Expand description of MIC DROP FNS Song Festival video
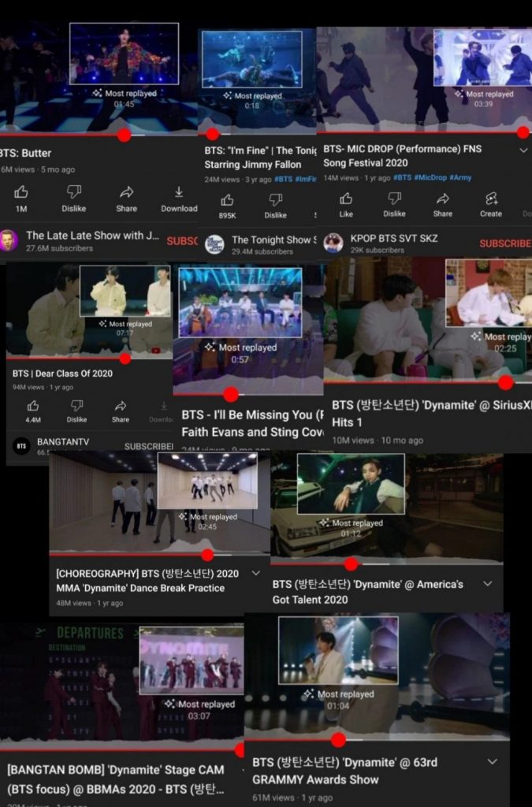This screenshot has width=532, height=807. click(523, 149)
